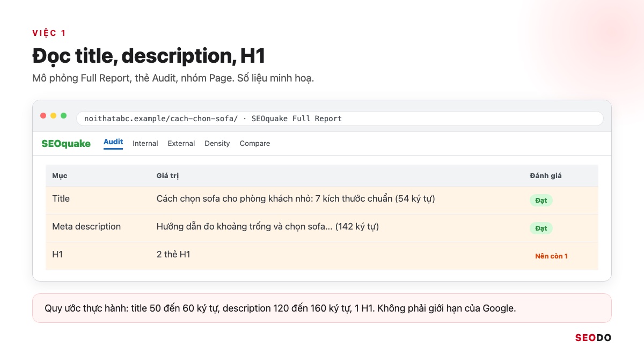Click the Đạt badge in Title row

(541, 200)
